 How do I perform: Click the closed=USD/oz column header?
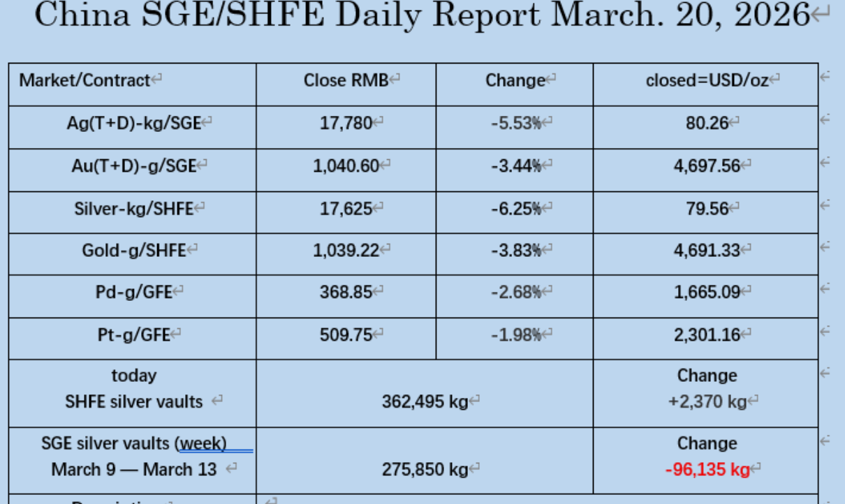tap(707, 80)
